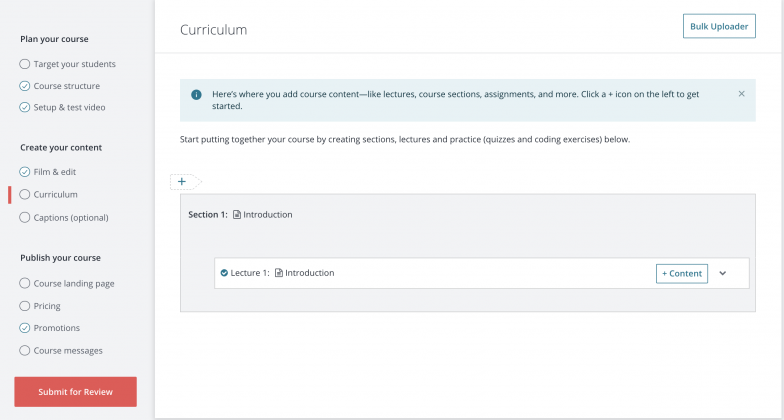This screenshot has width=784, height=420.
Task: Open the Curriculum step in the sidebar
Action: pyautogui.click(x=56, y=194)
